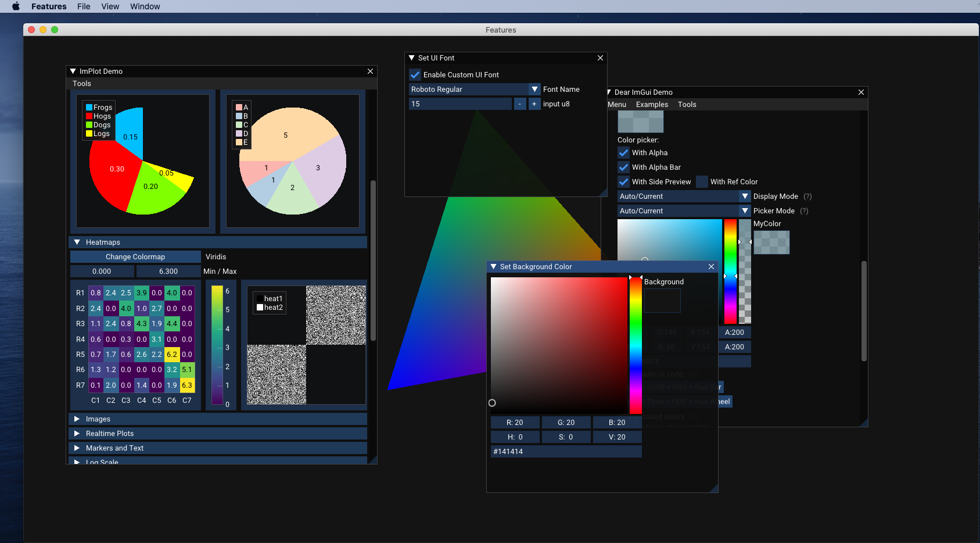Viewport: 980px width, 543px height.
Task: Click heatmap maximum value field 6.300
Action: point(168,271)
